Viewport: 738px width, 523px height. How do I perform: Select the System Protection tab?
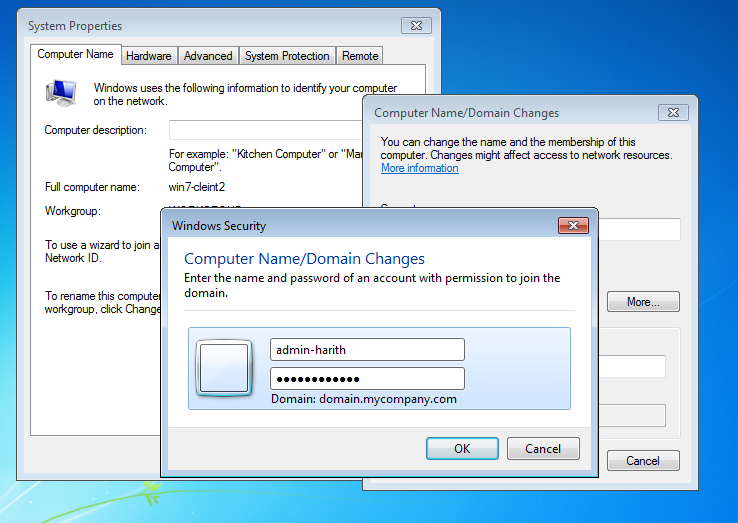click(287, 56)
